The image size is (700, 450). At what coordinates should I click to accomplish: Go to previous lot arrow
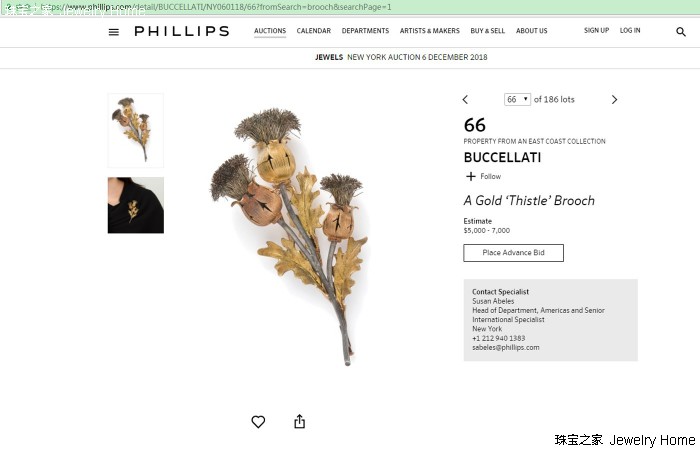(465, 100)
